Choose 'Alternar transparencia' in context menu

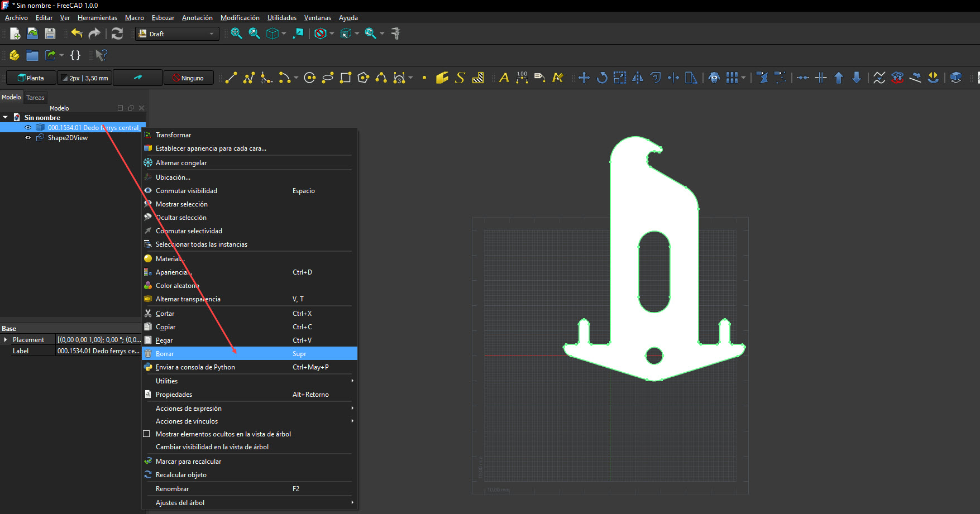[250, 299]
